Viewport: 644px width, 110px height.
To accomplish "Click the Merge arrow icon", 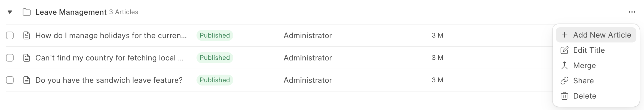I will [x=564, y=65].
